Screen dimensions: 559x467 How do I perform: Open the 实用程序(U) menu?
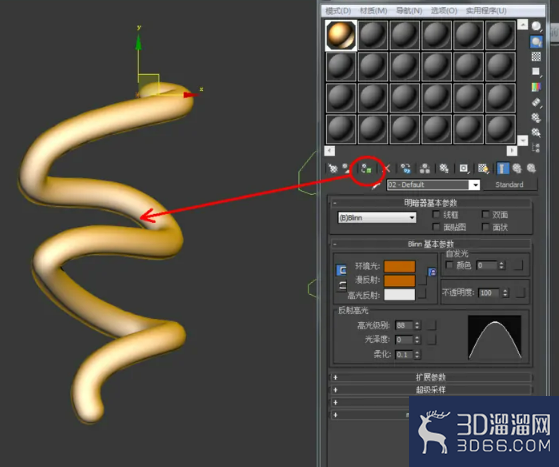[x=486, y=11]
